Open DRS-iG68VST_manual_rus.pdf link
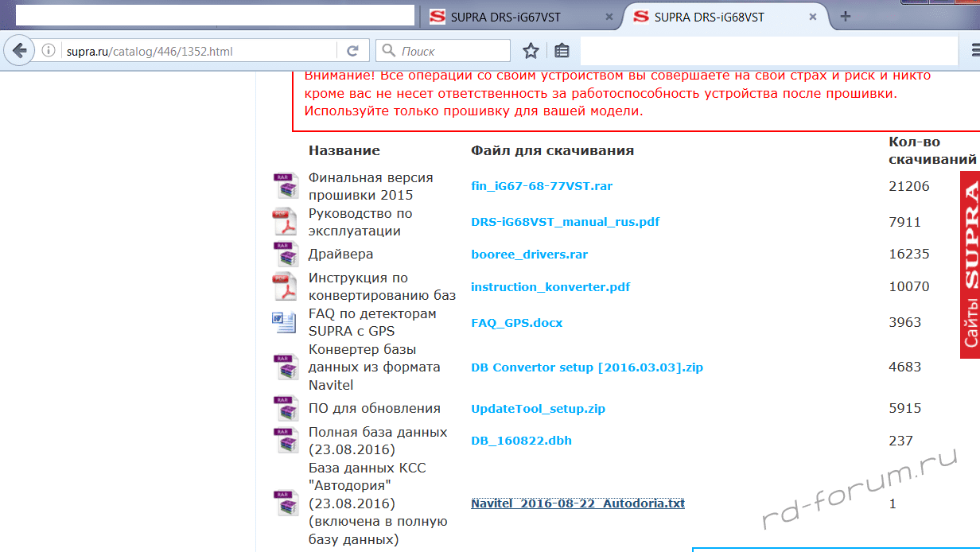This screenshot has height=552, width=980. coord(566,222)
